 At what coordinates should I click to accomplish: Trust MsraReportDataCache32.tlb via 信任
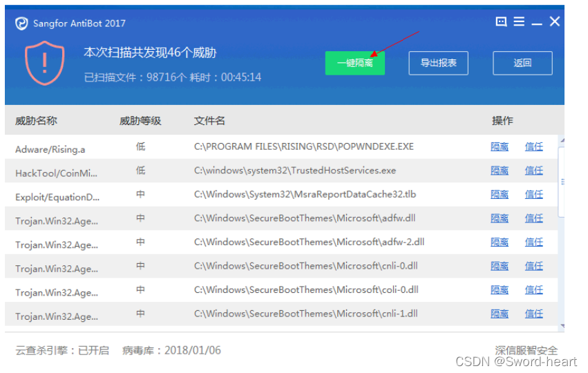(x=534, y=195)
